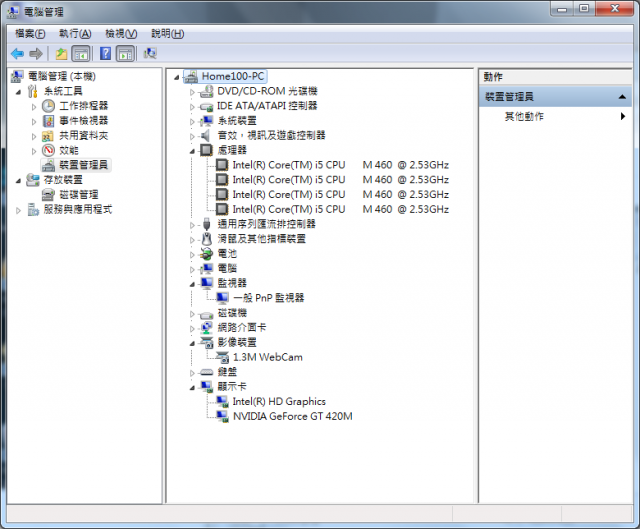The width and height of the screenshot is (640, 529).
Task: Select 共用資料夾 in the left tree
Action: tap(83, 136)
